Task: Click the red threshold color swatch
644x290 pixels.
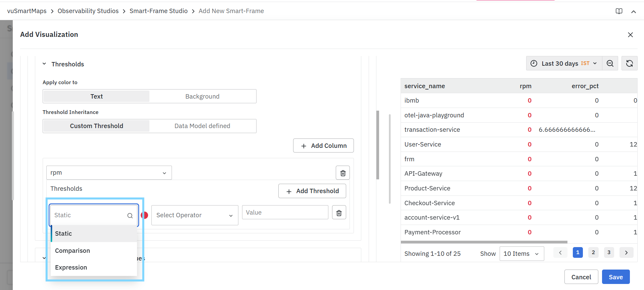Action: coord(144,215)
